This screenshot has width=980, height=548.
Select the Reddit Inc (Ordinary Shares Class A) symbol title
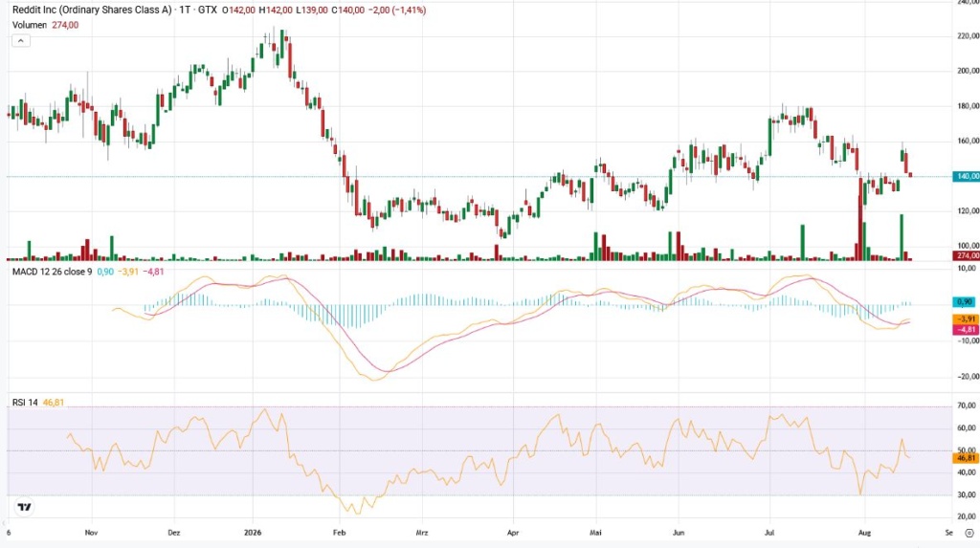pyautogui.click(x=92, y=10)
